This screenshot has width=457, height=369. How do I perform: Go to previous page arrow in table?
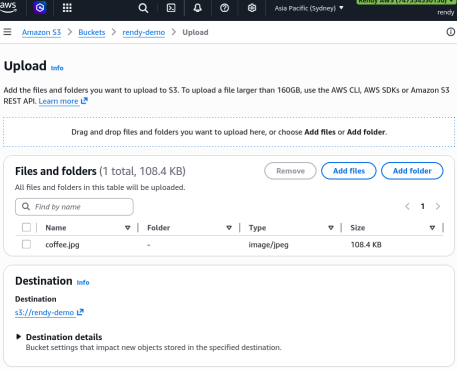click(407, 207)
